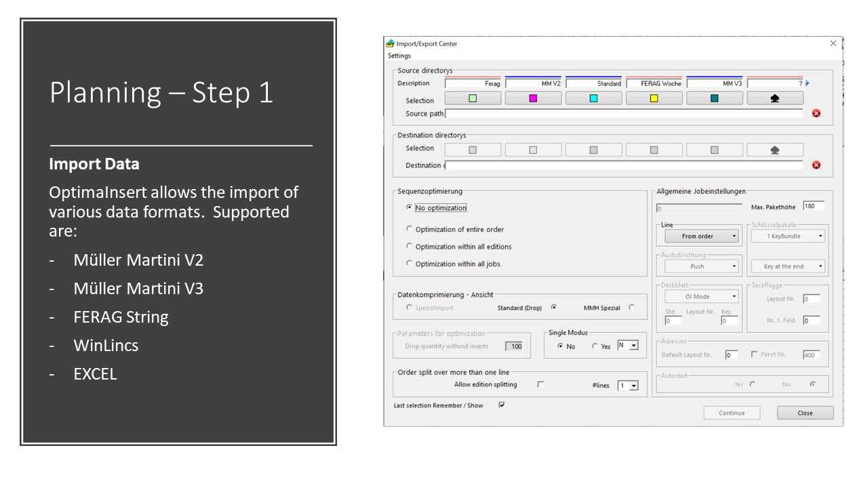Click the spade destination selection button

click(x=775, y=150)
